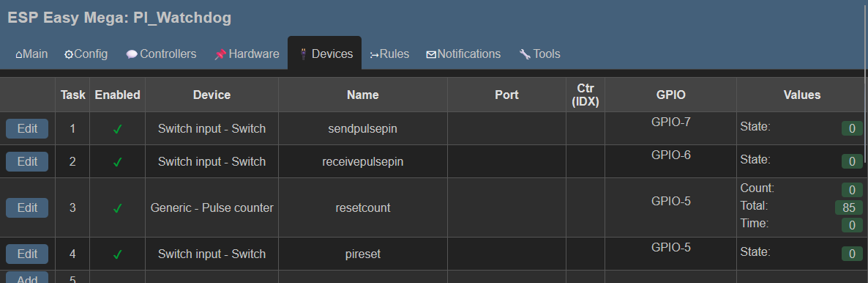Go to the Hardware tab

(x=247, y=54)
